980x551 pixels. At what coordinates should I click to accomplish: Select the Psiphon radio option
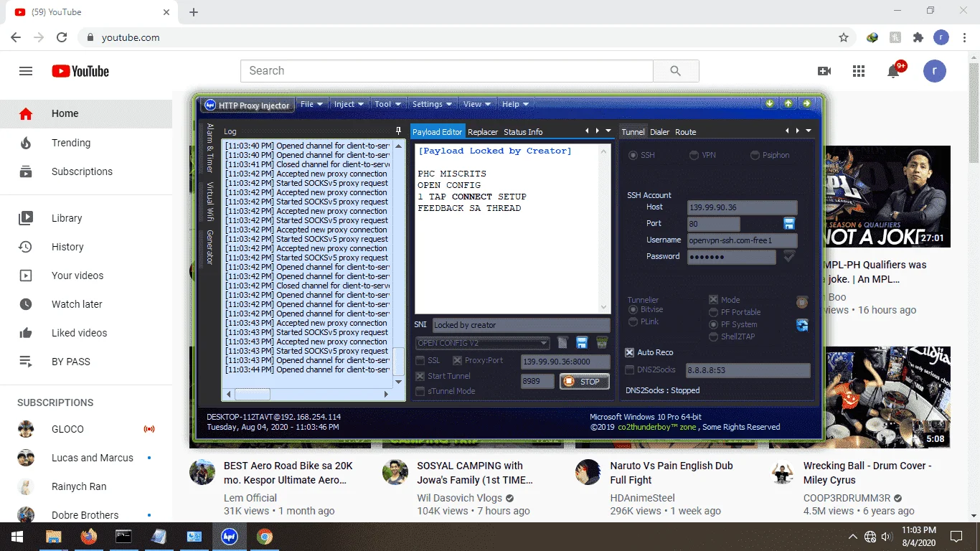(x=755, y=155)
